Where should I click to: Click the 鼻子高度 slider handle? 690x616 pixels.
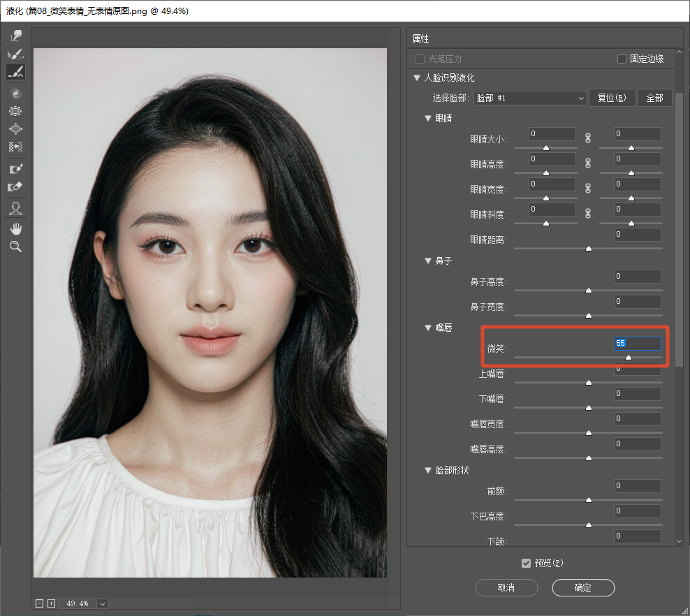(x=589, y=291)
